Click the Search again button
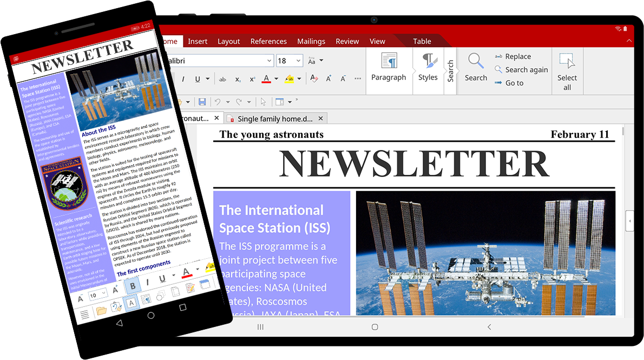The image size is (644, 360). click(x=521, y=69)
